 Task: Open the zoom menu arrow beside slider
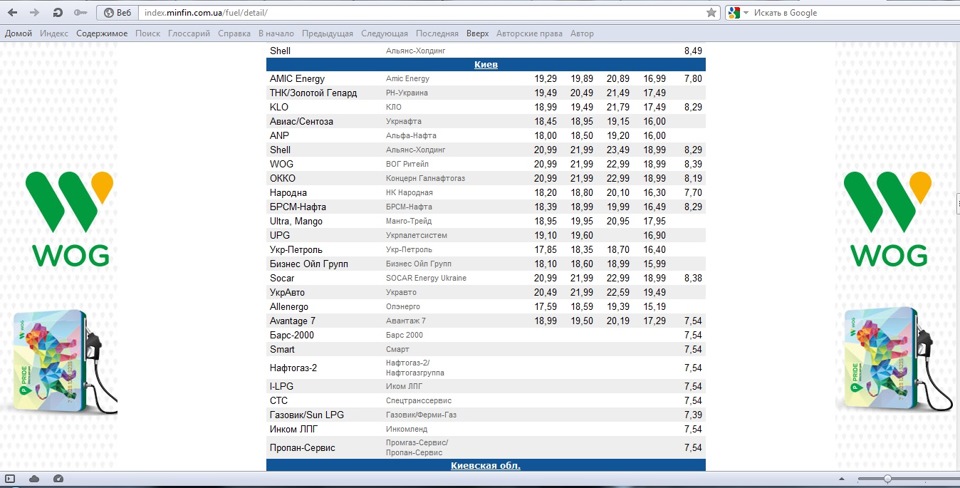point(841,479)
